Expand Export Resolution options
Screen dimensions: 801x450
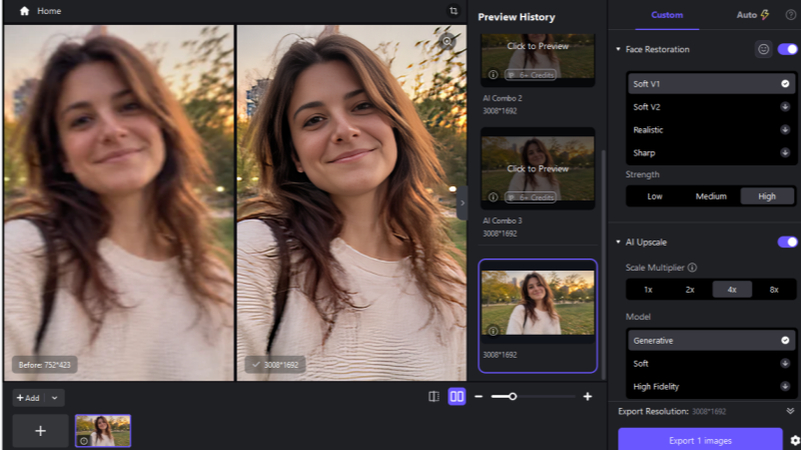tap(790, 411)
